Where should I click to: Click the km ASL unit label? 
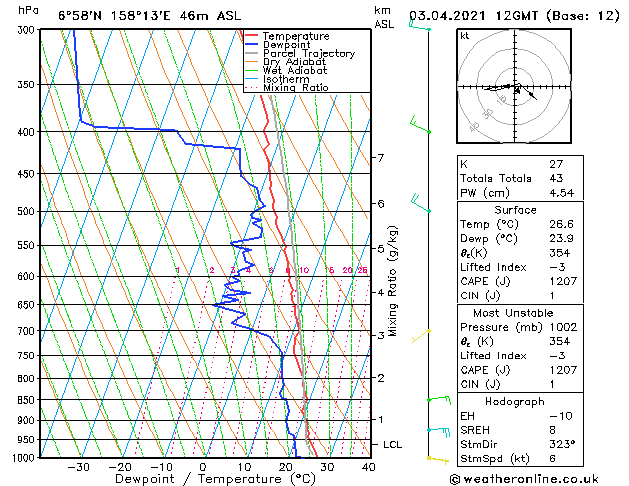click(383, 17)
